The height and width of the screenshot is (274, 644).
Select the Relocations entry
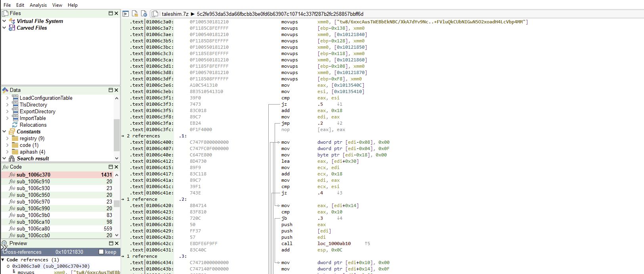click(x=33, y=125)
